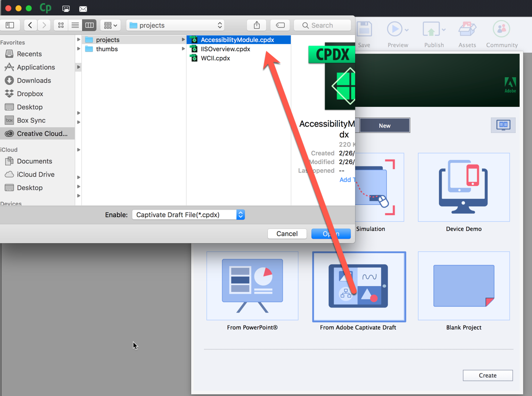Screen dimensions: 532x396
Task: Click the Open button
Action: (x=331, y=234)
